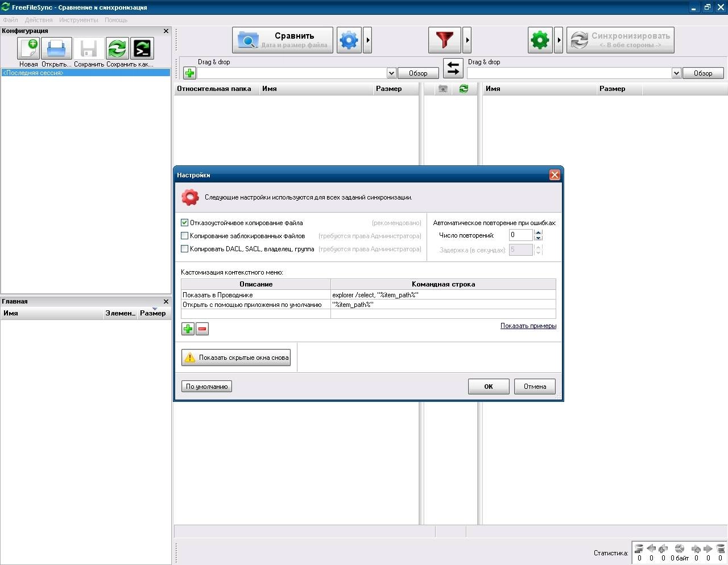
Task: Click the grayed Save (Сохранить) floppy icon
Action: (x=89, y=48)
